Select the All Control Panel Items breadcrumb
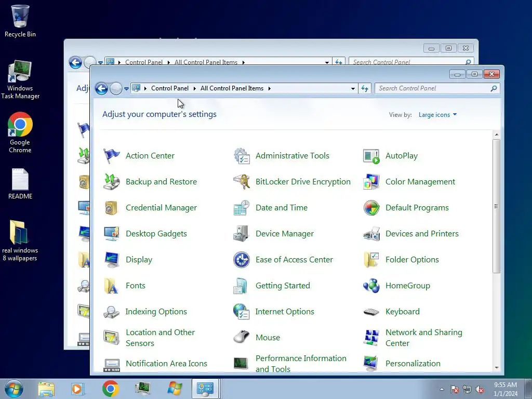532x399 pixels. coord(232,88)
